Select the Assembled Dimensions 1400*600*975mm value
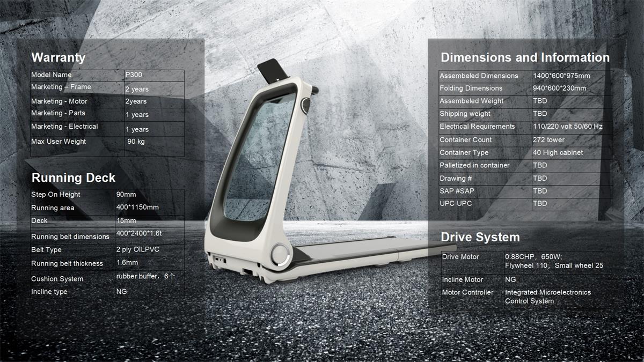The image size is (644, 362). coord(561,76)
